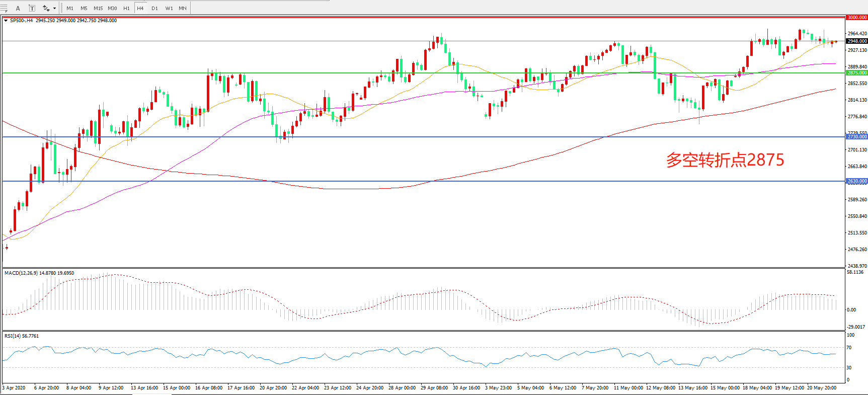Image resolution: width=868 pixels, height=395 pixels.
Task: Select the Text (A) drawing tool
Action: pos(18,8)
